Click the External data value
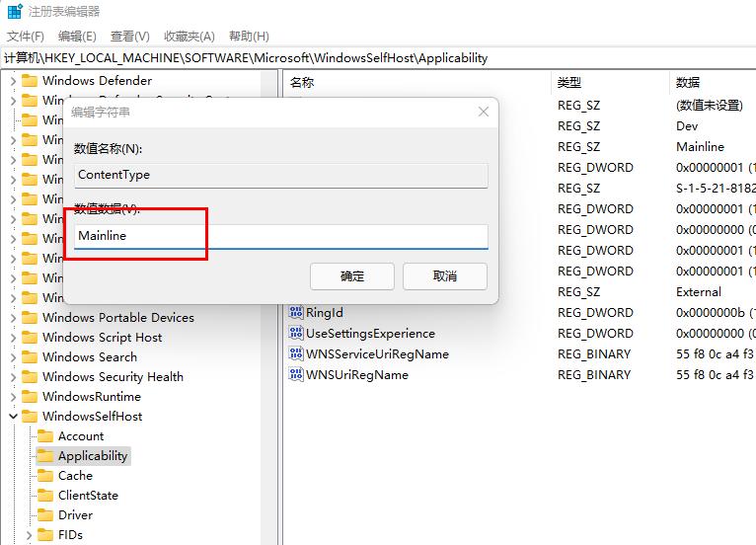The height and width of the screenshot is (545, 756). point(699,292)
